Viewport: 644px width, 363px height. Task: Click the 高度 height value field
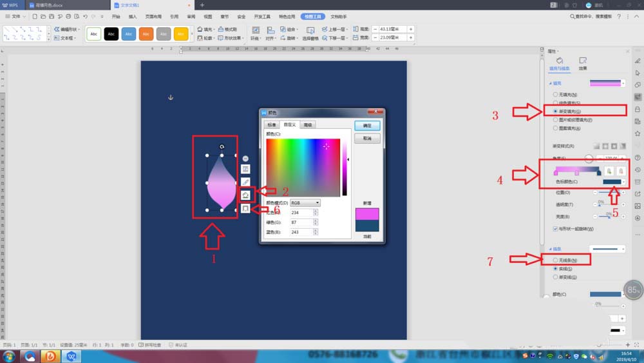(x=392, y=29)
